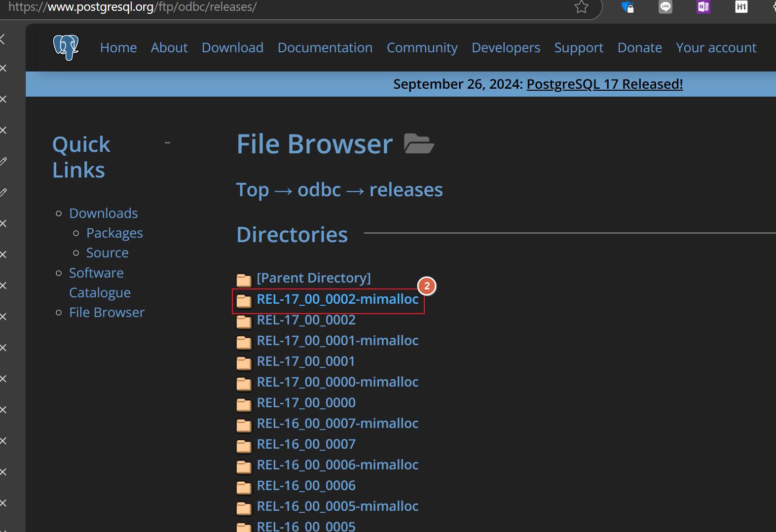The image size is (776, 532).
Task: Open Downloads quick link
Action: tap(104, 213)
